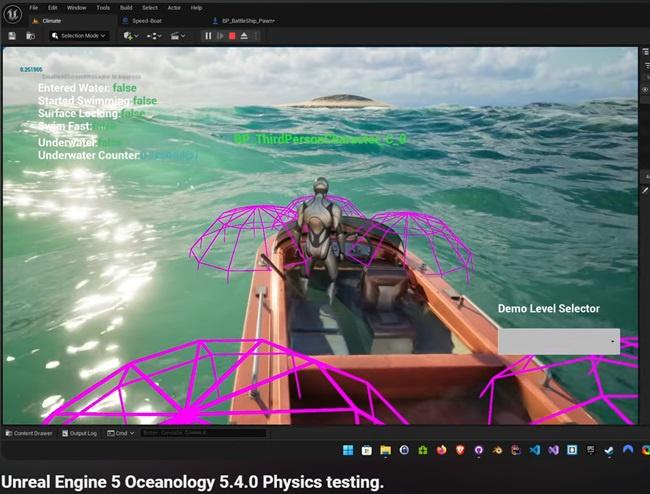
Task: Open the Tools menu
Action: coord(103,8)
